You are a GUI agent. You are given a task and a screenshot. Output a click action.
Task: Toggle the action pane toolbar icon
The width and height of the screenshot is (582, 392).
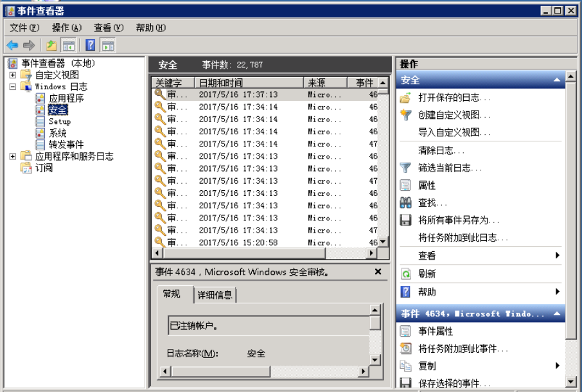pyautogui.click(x=108, y=46)
